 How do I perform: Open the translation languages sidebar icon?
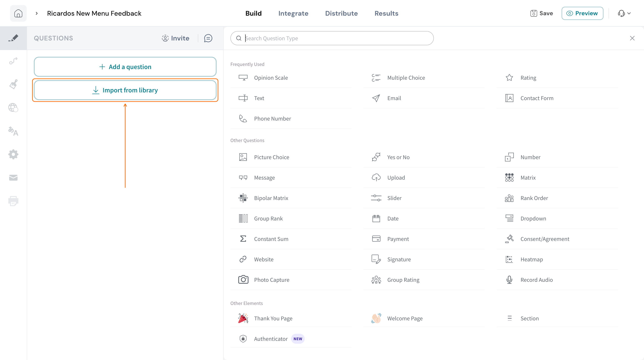13,131
